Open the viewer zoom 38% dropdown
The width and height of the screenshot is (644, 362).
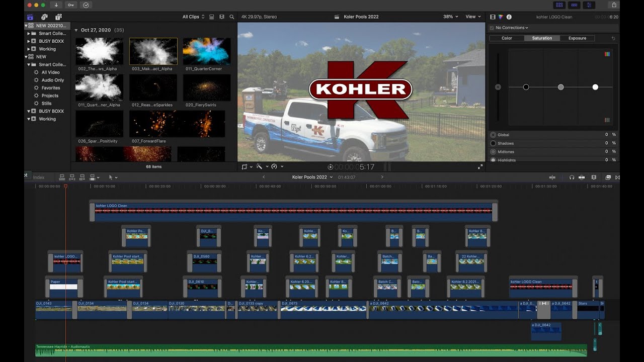click(x=450, y=17)
